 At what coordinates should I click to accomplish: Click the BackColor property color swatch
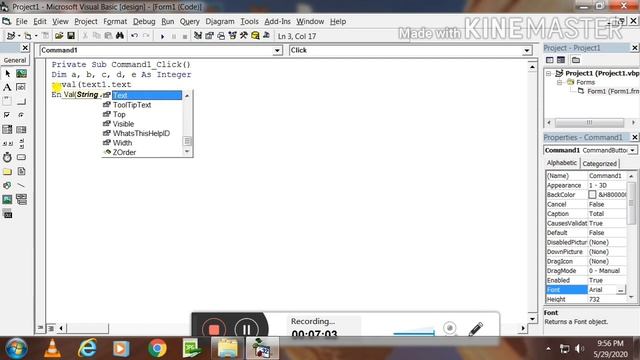coord(592,195)
